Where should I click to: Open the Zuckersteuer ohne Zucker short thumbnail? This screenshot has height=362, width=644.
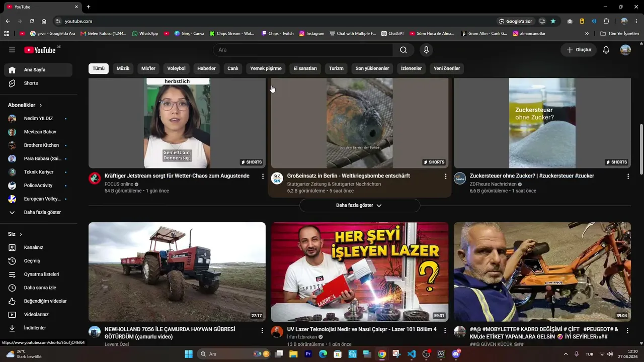542,123
